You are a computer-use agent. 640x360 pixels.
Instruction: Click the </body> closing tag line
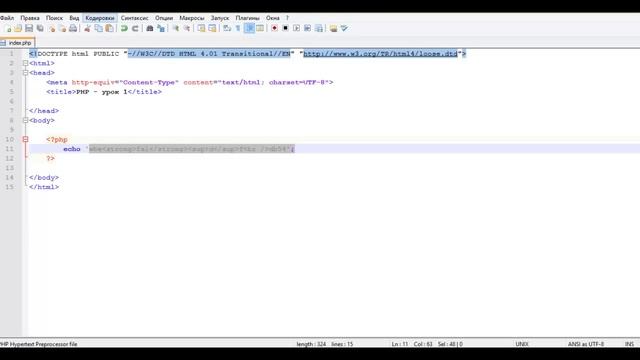pos(44,178)
